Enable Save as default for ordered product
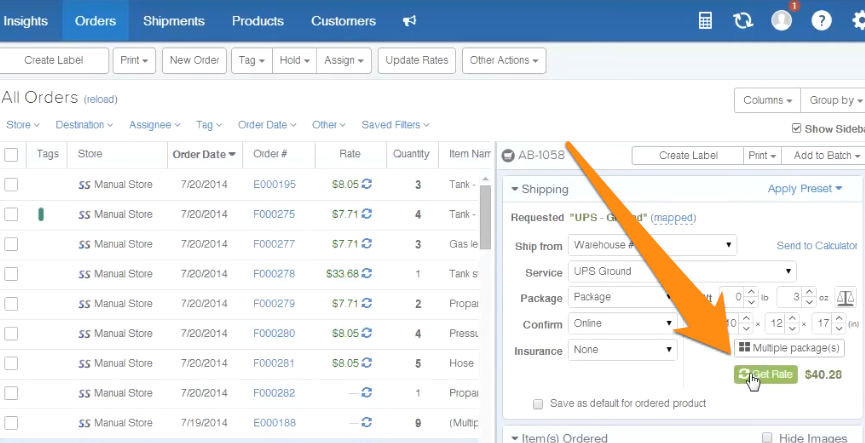Viewport: 865px width, 443px height. tap(538, 404)
